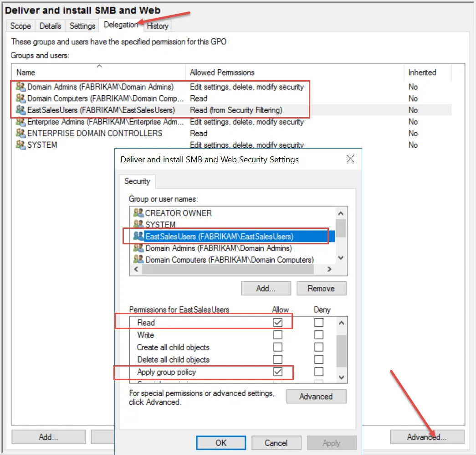Select the EastSalesUsers group icon
476x455 pixels.
20,110
